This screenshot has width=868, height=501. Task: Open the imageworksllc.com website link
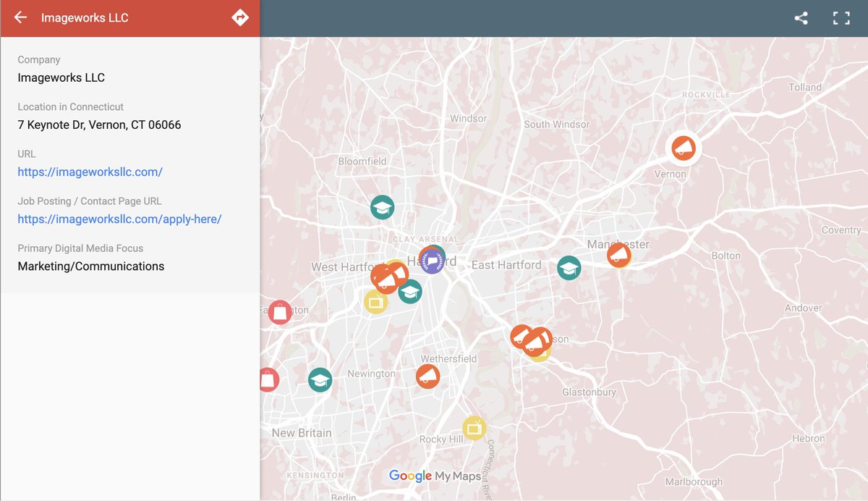(x=90, y=172)
